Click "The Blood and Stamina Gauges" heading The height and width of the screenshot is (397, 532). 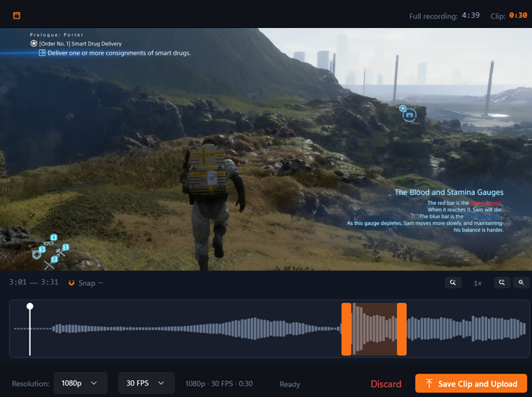coord(449,193)
